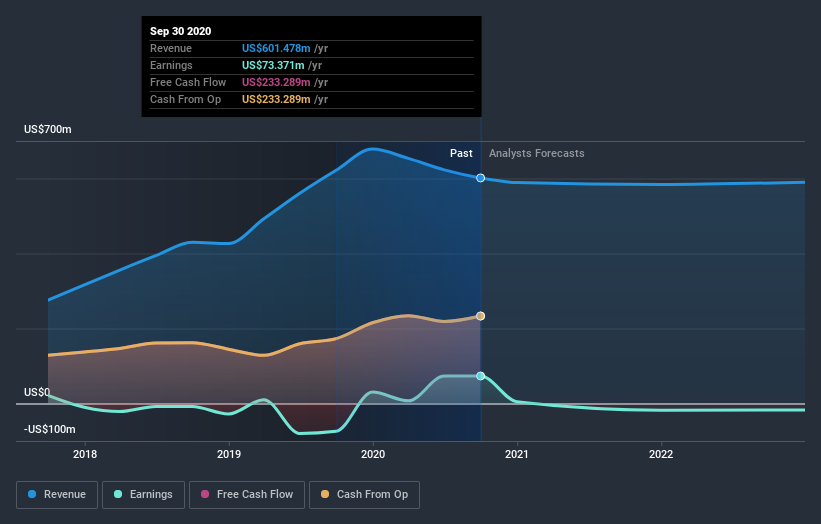Click the Revenue row label in tooltip
821x524 pixels.
click(x=171, y=48)
